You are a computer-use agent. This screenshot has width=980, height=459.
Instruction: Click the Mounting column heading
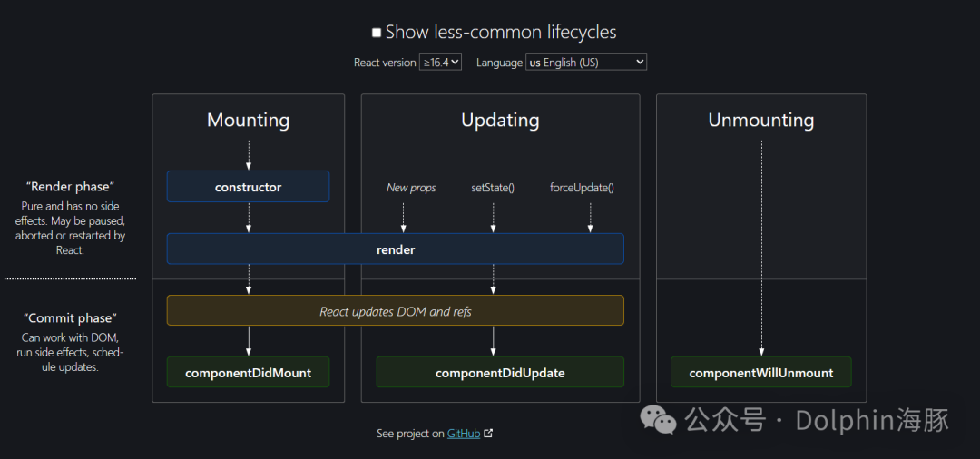(x=248, y=120)
